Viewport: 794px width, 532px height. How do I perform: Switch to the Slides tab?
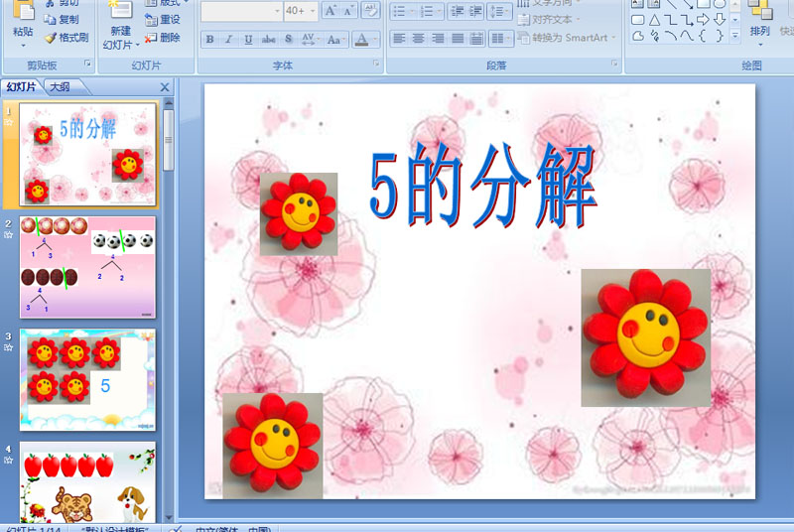click(x=21, y=87)
